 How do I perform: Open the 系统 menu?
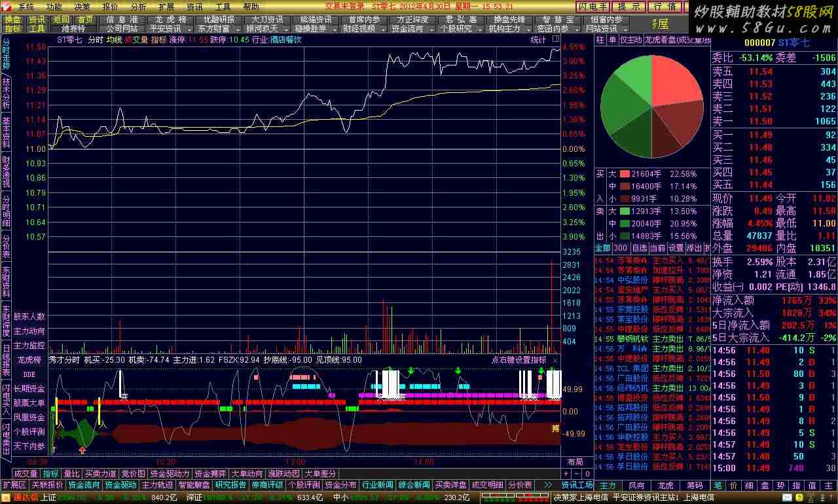[26, 7]
